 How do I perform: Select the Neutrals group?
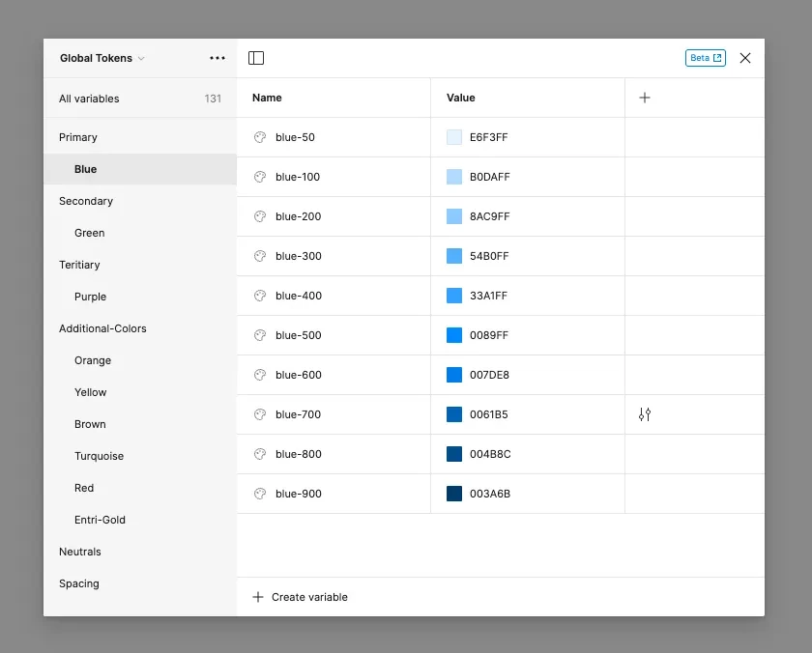pyautogui.click(x=140, y=552)
